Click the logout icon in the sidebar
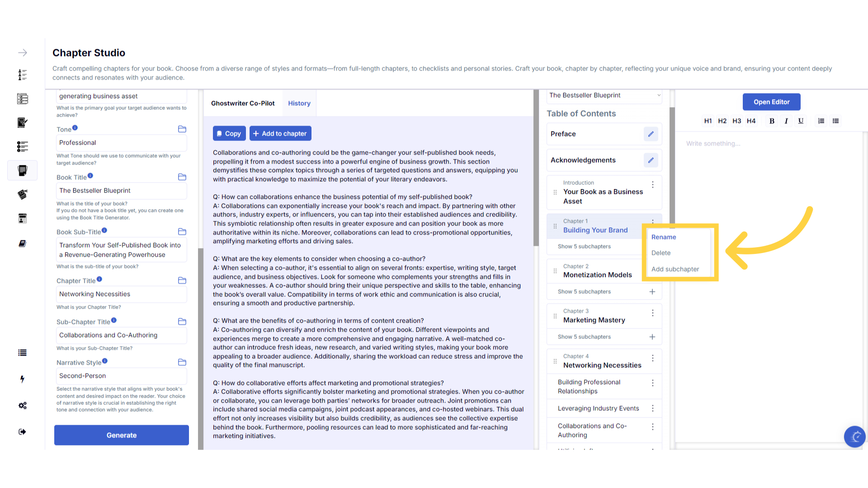Screen dimensions: 868x488 pos(22,432)
